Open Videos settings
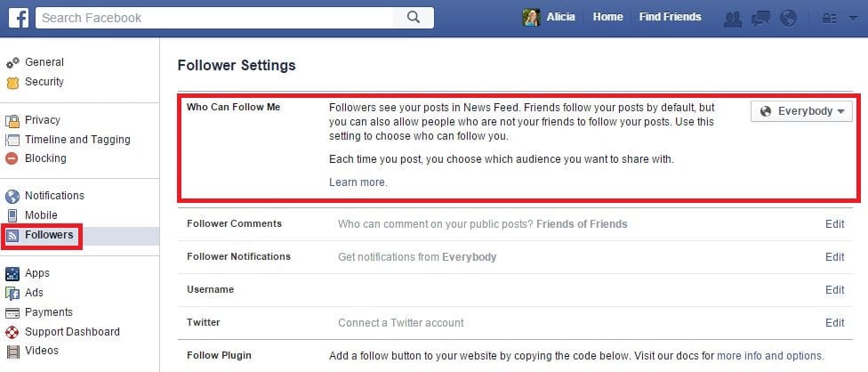868x372 pixels. click(x=42, y=351)
